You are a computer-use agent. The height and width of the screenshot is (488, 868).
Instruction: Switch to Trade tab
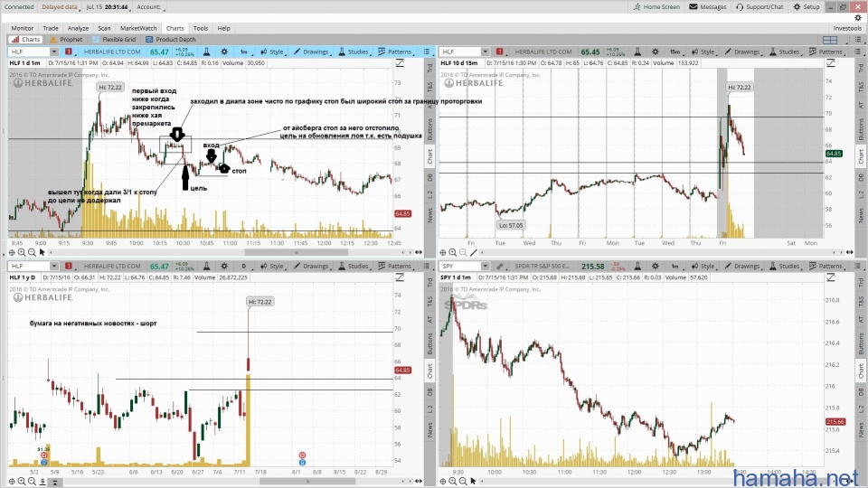51,28
